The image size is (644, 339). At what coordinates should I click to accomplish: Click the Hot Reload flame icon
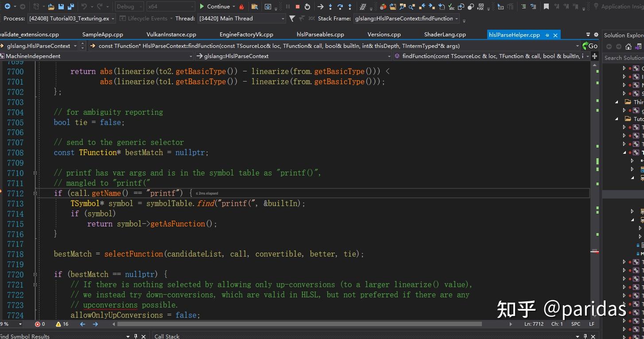(x=241, y=7)
